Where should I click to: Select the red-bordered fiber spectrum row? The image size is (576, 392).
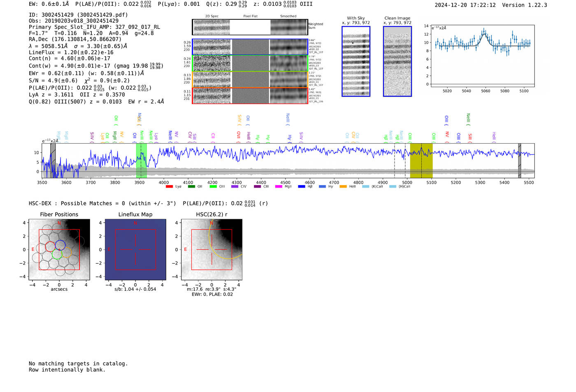coord(250,95)
